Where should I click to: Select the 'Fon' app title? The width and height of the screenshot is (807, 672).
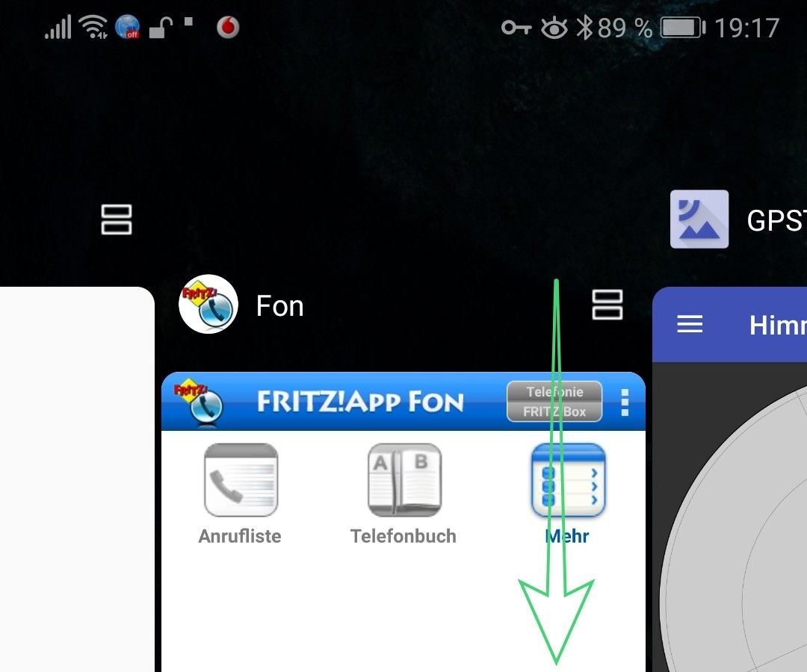(280, 306)
